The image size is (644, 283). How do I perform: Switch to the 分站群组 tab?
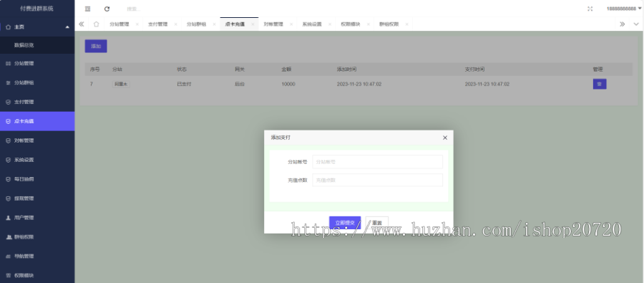[x=196, y=24]
